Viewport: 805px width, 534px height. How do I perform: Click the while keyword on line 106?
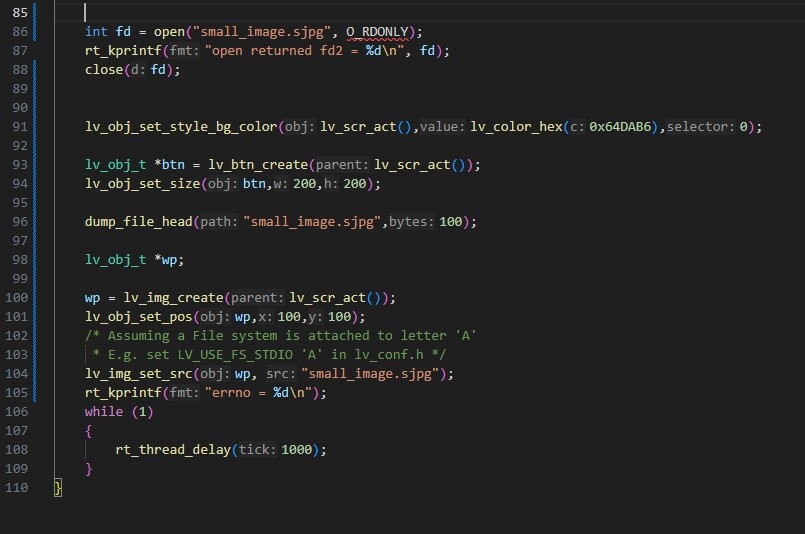104,412
